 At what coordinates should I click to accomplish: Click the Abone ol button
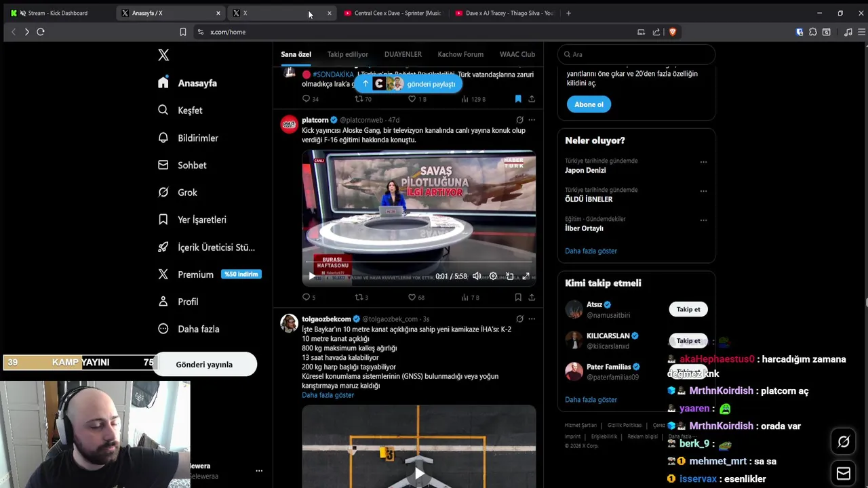point(589,104)
